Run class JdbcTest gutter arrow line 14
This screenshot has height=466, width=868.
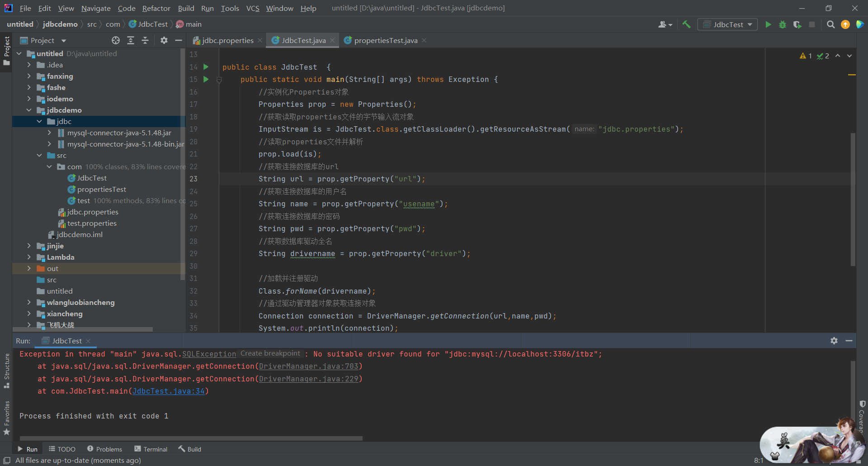click(206, 67)
